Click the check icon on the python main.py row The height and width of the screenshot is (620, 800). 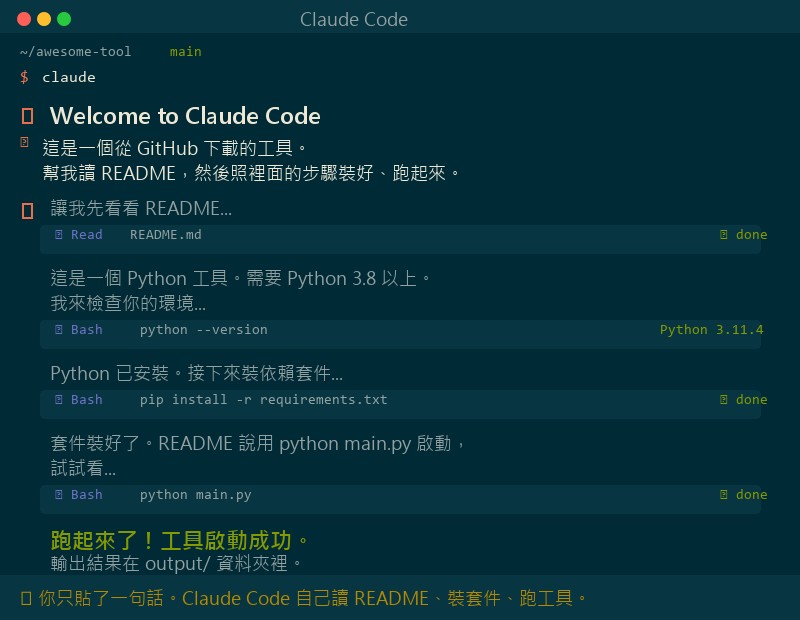click(x=723, y=494)
